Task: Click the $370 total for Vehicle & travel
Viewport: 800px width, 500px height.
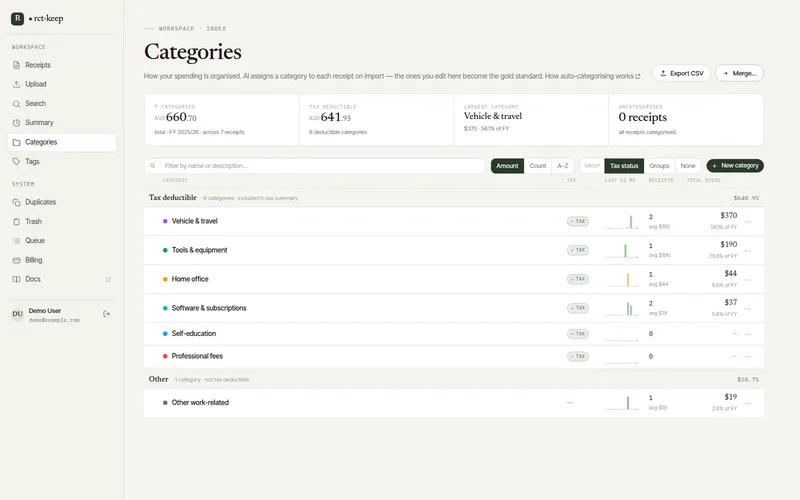Action: click(x=729, y=216)
